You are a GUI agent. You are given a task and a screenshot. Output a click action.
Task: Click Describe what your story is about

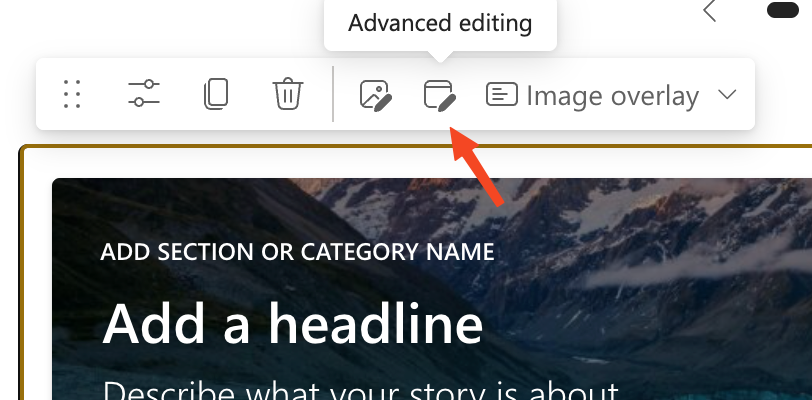click(x=360, y=390)
